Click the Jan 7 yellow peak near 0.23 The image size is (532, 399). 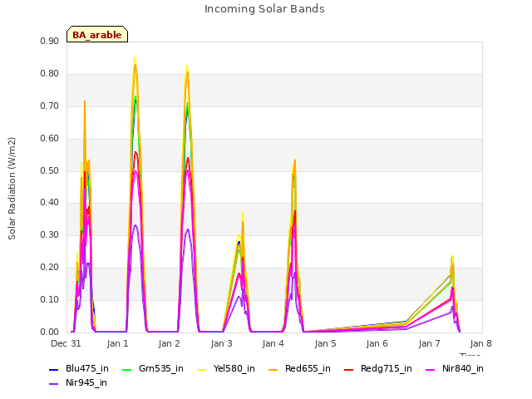(x=452, y=257)
